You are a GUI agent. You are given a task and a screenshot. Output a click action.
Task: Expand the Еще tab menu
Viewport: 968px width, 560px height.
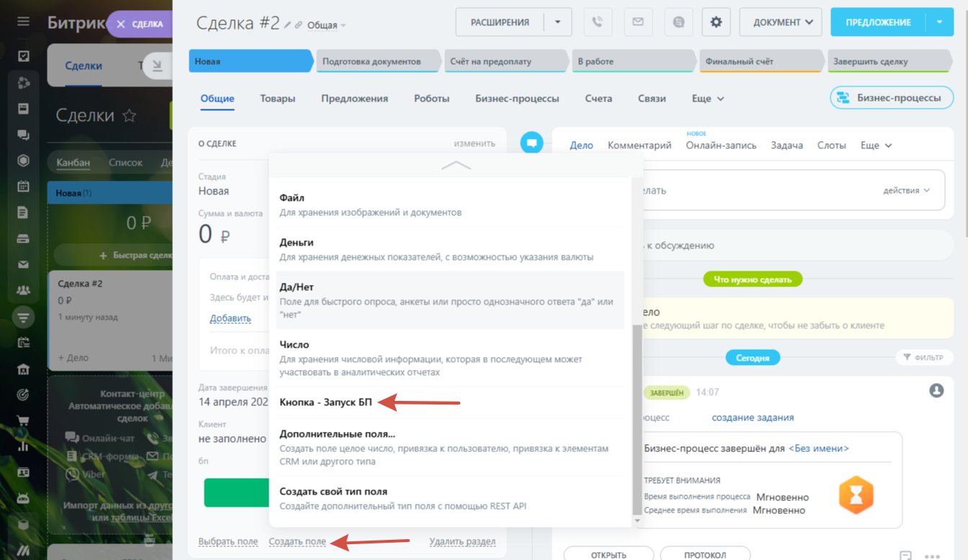[707, 99]
